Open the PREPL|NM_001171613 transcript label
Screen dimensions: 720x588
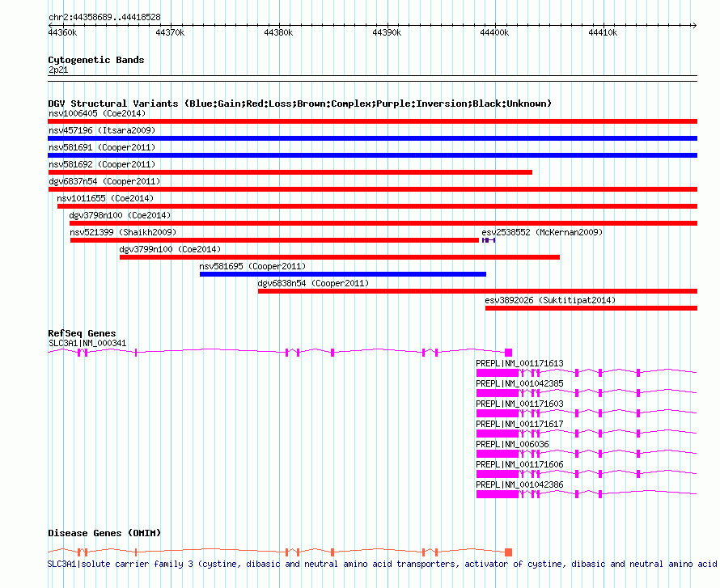coord(519,363)
